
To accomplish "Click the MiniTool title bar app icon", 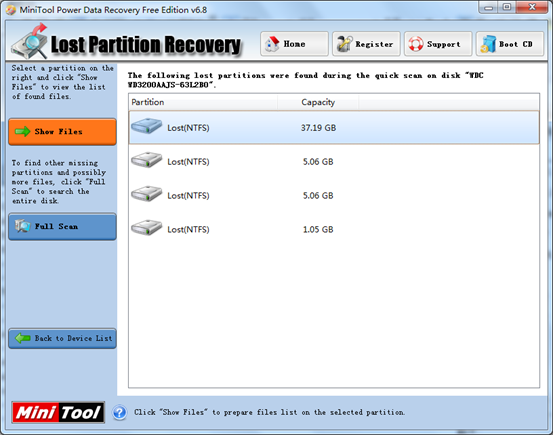I will (11, 10).
